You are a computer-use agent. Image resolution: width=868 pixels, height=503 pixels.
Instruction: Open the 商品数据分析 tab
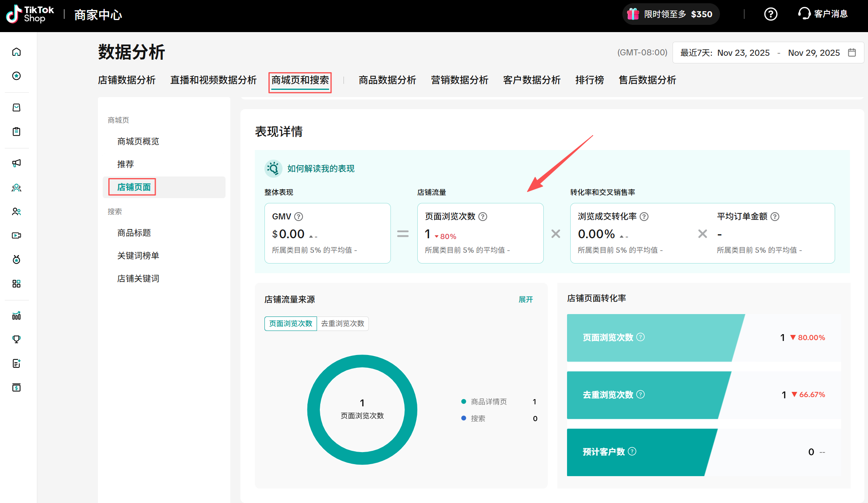tap(388, 80)
